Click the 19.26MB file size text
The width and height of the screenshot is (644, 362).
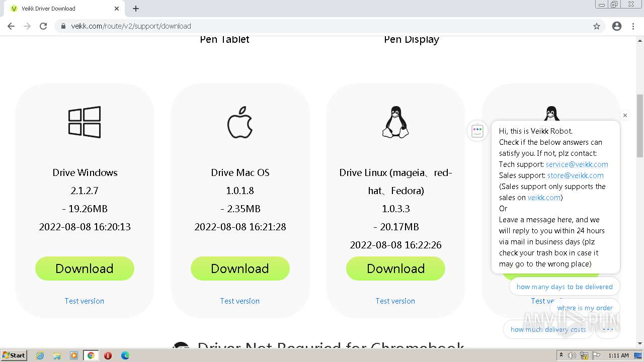click(85, 209)
